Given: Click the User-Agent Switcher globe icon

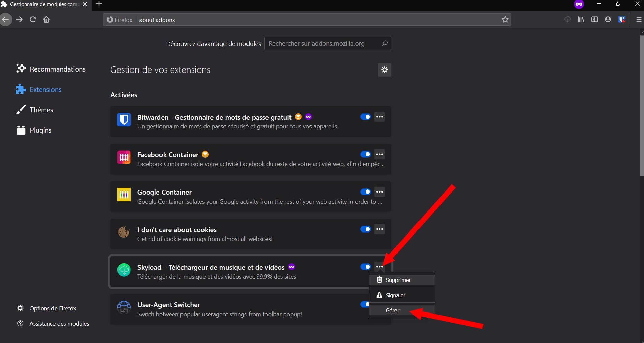Looking at the screenshot, I should click(124, 307).
